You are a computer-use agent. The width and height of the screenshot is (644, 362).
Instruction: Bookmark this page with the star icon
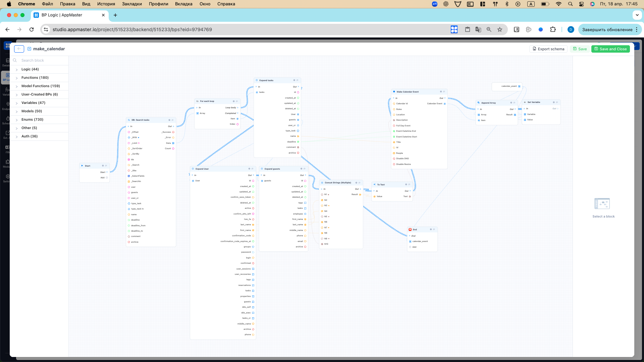(500, 29)
